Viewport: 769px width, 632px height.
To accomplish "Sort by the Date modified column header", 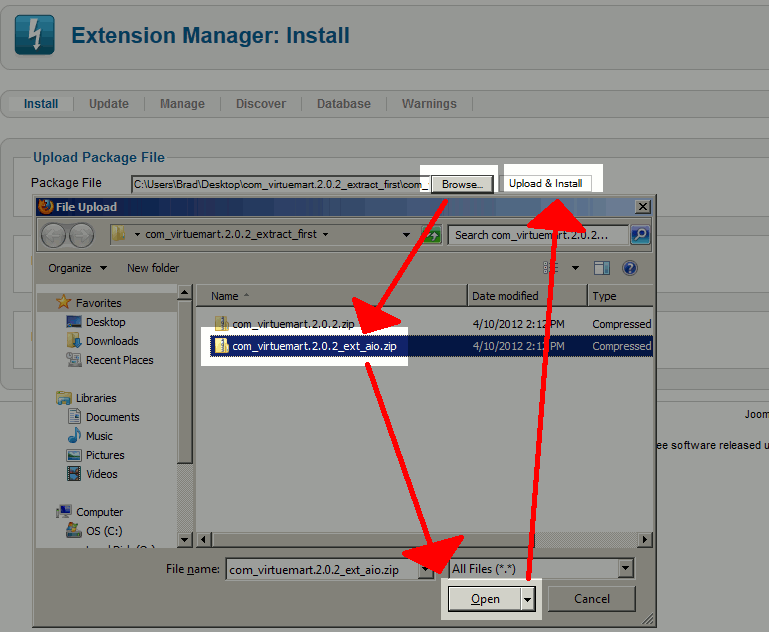I will click(527, 296).
